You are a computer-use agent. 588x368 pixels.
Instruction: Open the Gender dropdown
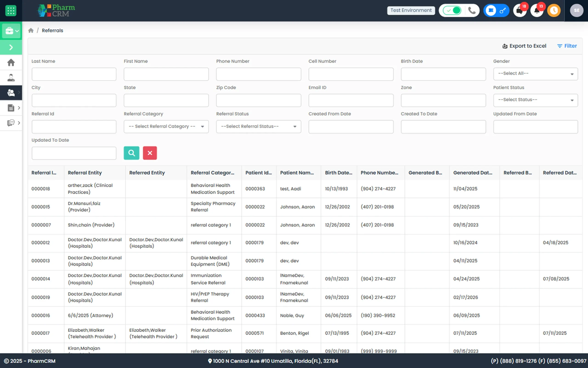click(535, 74)
